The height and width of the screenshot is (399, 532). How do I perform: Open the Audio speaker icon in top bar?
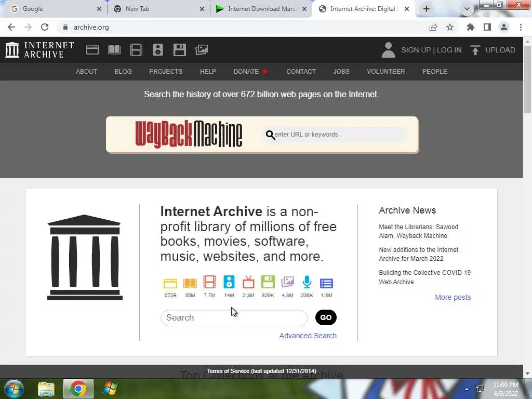158,50
